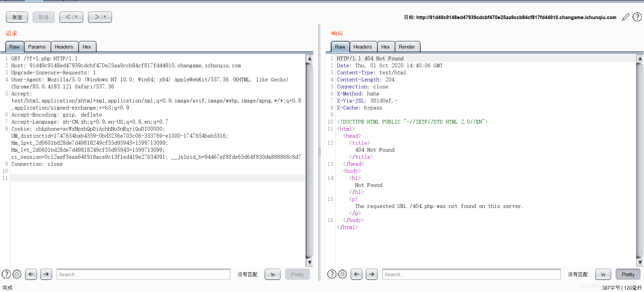This screenshot has width=644, height=292.
Task: Jump to next match in request panel
Action: pos(46,274)
